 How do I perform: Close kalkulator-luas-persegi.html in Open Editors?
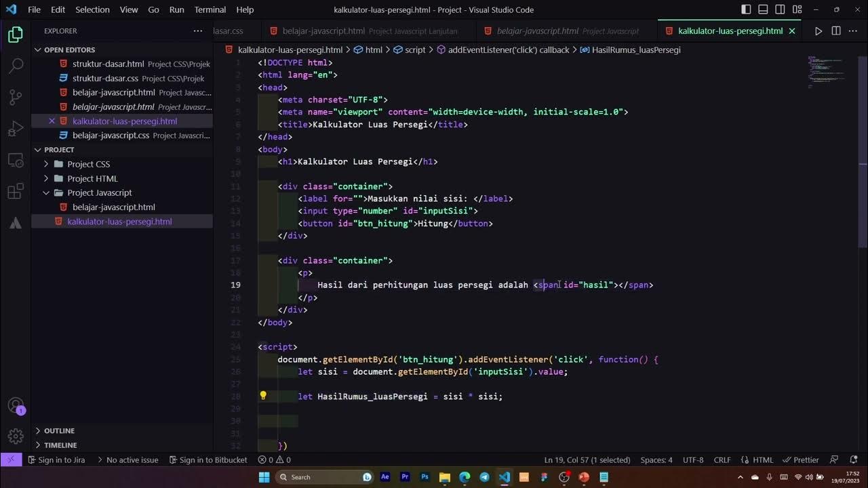tap(52, 121)
